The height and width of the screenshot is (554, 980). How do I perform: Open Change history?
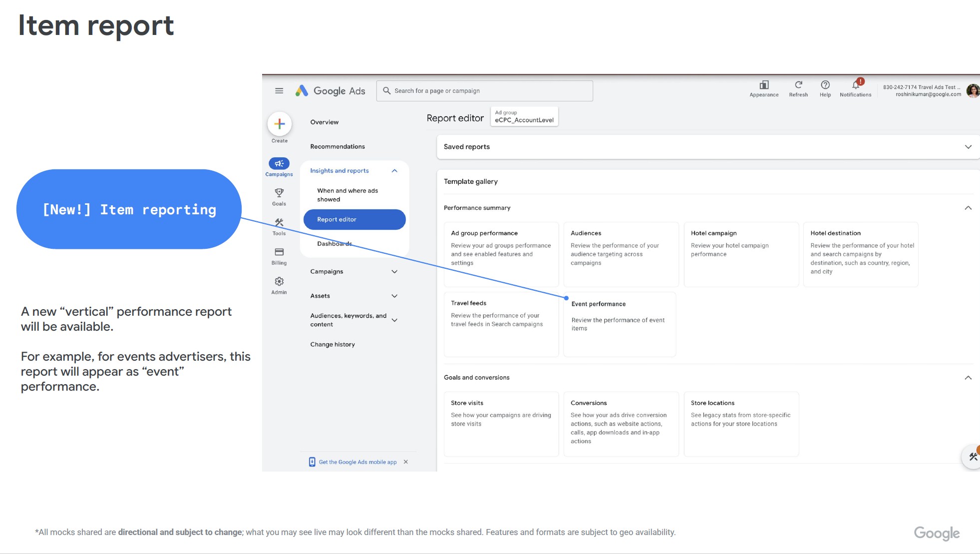[332, 345]
